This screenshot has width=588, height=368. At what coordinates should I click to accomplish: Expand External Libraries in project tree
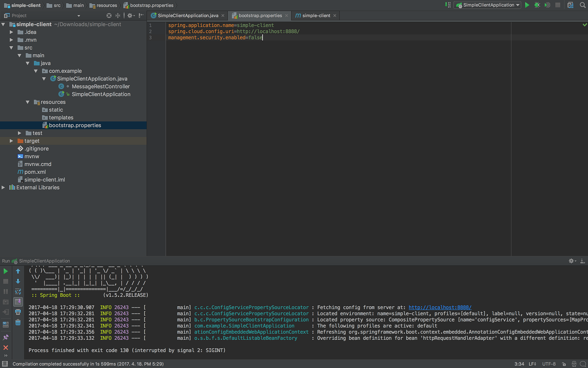pos(3,187)
